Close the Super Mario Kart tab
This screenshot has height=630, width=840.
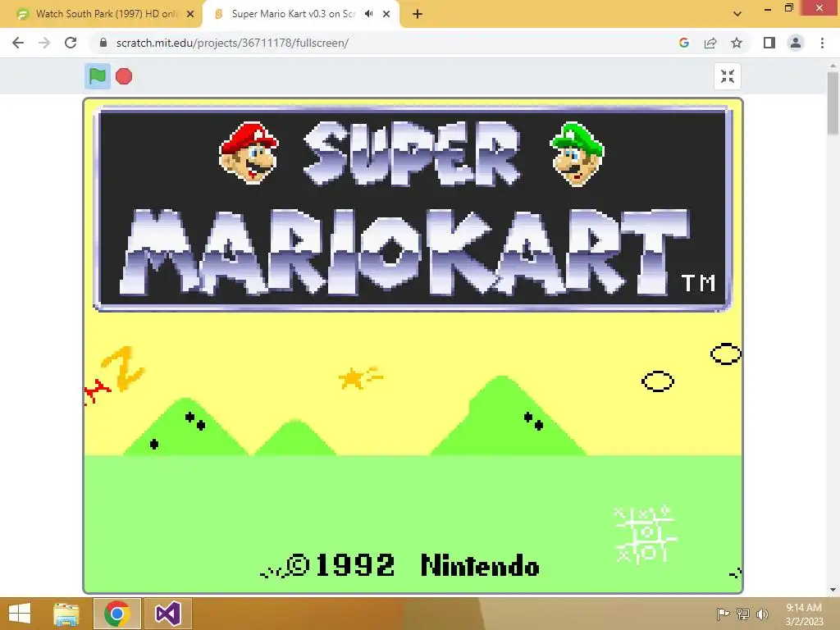click(x=386, y=14)
